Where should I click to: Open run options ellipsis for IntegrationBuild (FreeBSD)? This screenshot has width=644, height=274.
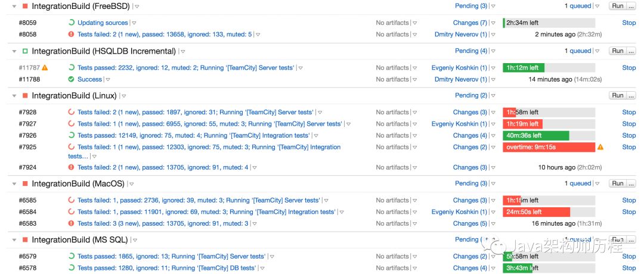[x=631, y=6]
